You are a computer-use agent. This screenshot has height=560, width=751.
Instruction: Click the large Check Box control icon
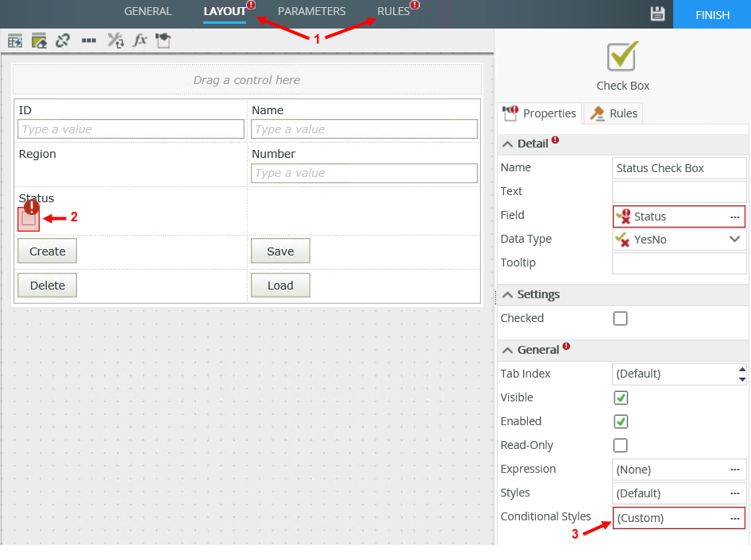pos(622,56)
